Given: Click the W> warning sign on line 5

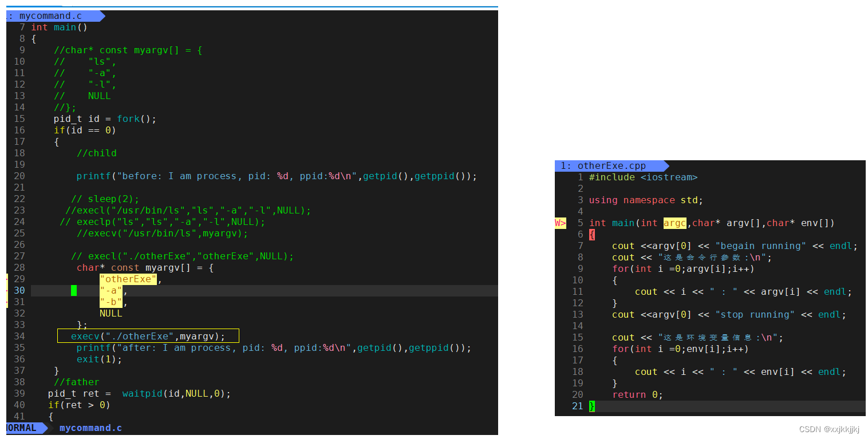Looking at the screenshot, I should pyautogui.click(x=561, y=223).
